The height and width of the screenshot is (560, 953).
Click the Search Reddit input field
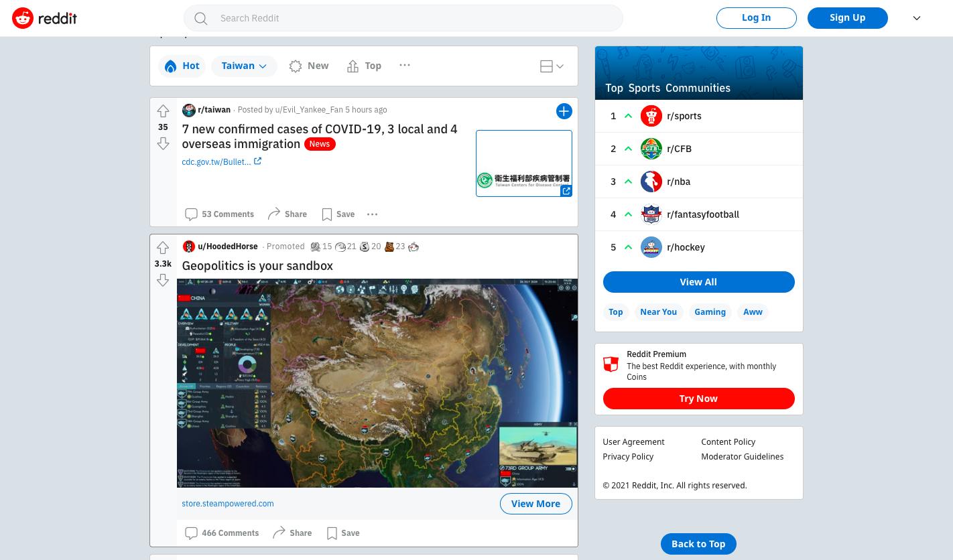[403, 18]
